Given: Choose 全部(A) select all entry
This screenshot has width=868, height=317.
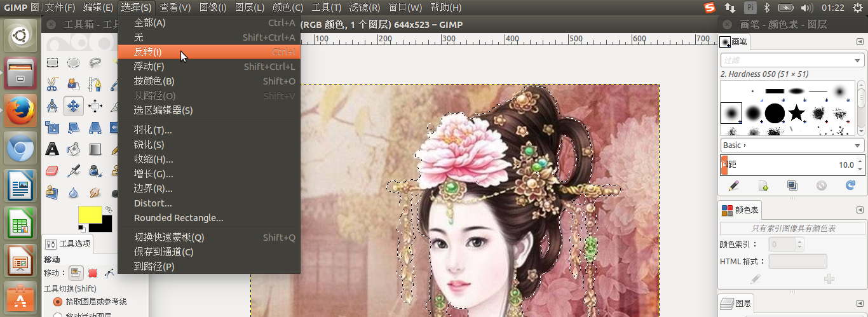Looking at the screenshot, I should [x=209, y=22].
